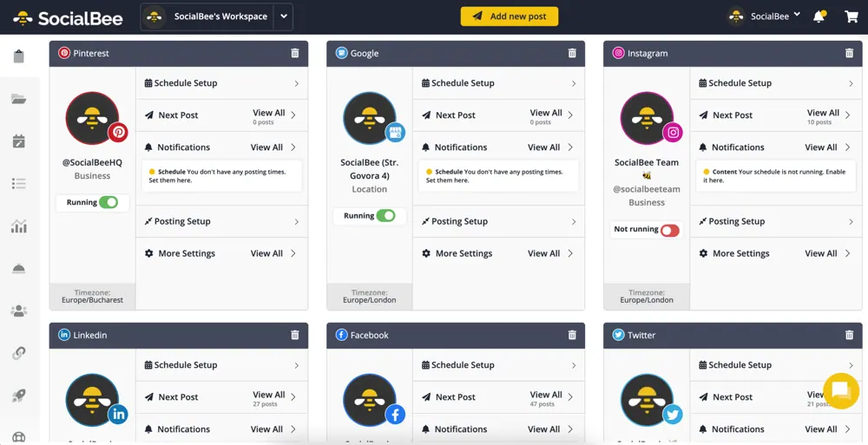This screenshot has width=868, height=445.
Task: Open the SocialBee's Workspace dropdown arrow
Action: (x=284, y=16)
